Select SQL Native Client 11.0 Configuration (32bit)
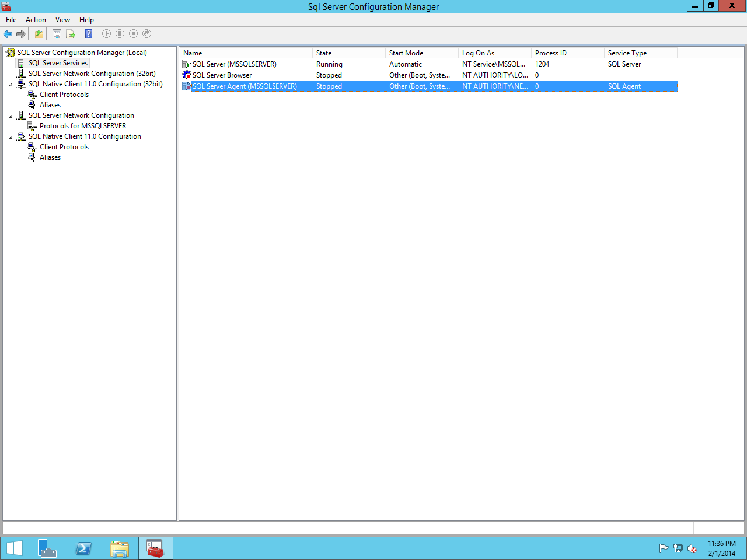Screen dimensions: 747x560 [96, 84]
